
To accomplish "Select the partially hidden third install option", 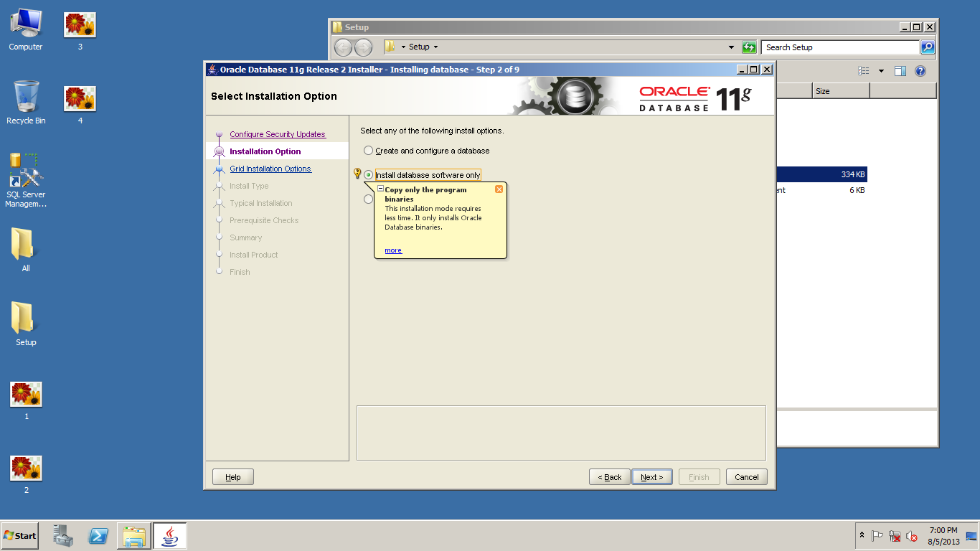I will click(368, 199).
